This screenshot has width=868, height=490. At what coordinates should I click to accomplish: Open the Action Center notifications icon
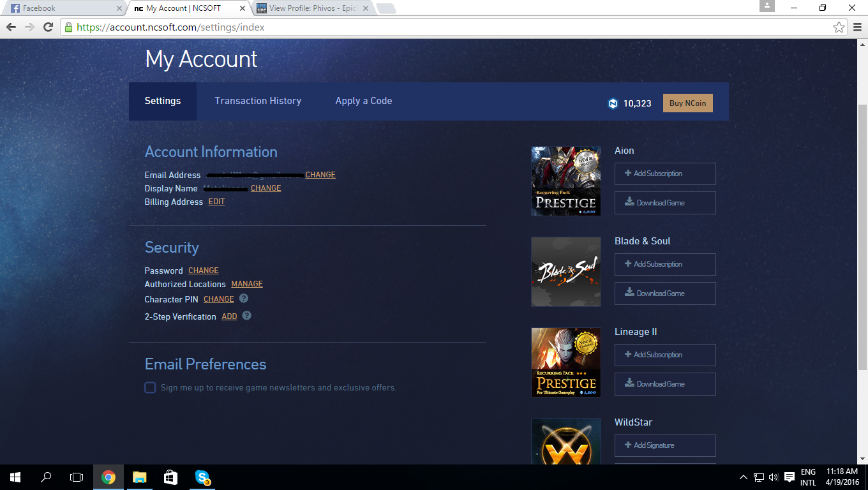(x=789, y=477)
